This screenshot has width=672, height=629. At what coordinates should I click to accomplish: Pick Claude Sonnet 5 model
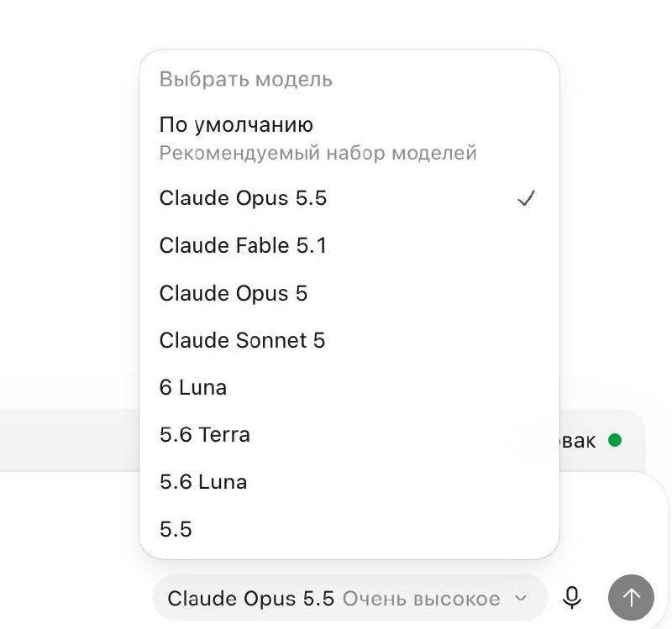pos(349,340)
